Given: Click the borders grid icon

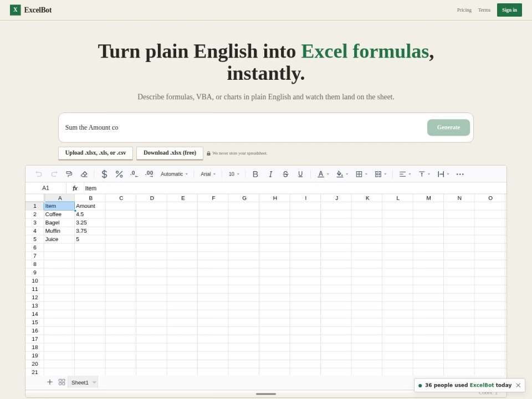Looking at the screenshot, I should tap(359, 174).
